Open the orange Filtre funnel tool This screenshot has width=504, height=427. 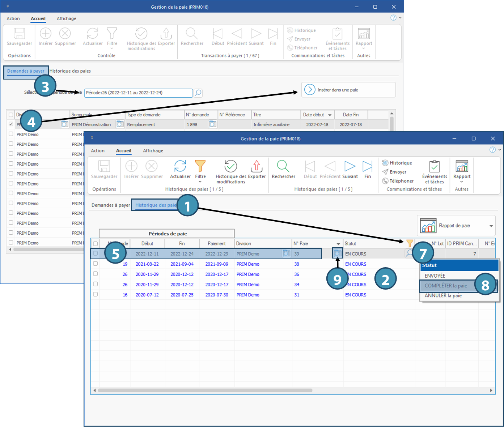[x=200, y=166]
